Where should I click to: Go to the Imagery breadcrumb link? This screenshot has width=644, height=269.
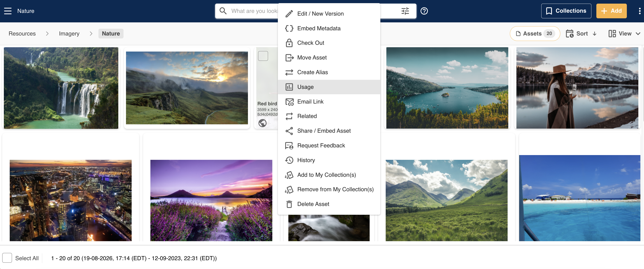point(69,33)
